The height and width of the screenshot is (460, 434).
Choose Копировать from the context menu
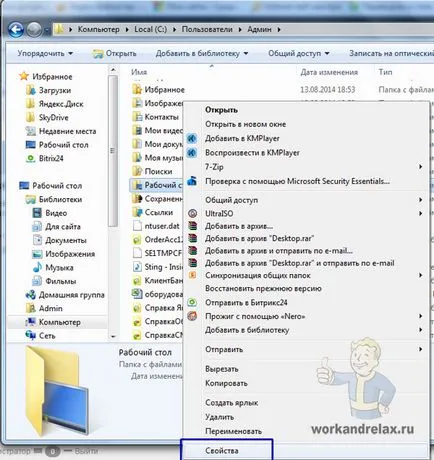pos(226,383)
